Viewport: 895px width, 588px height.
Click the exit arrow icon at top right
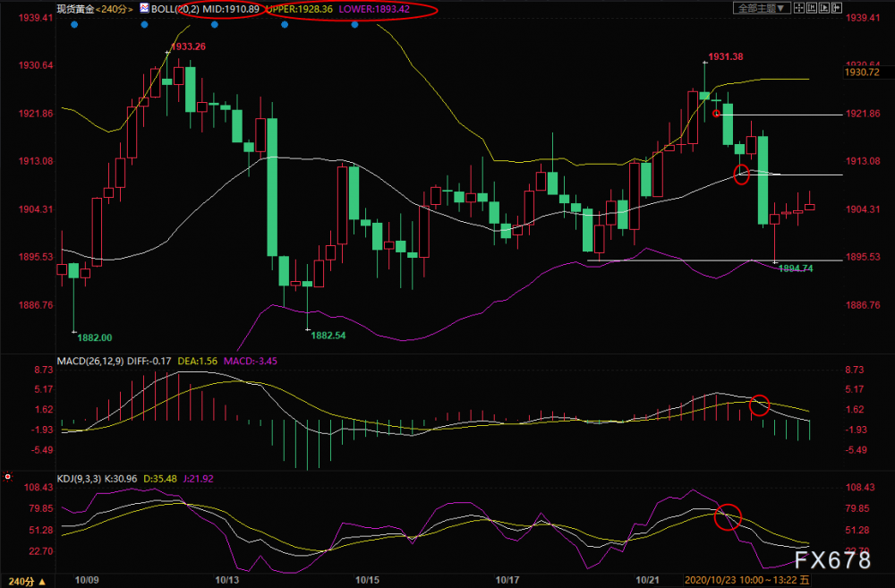click(x=837, y=8)
